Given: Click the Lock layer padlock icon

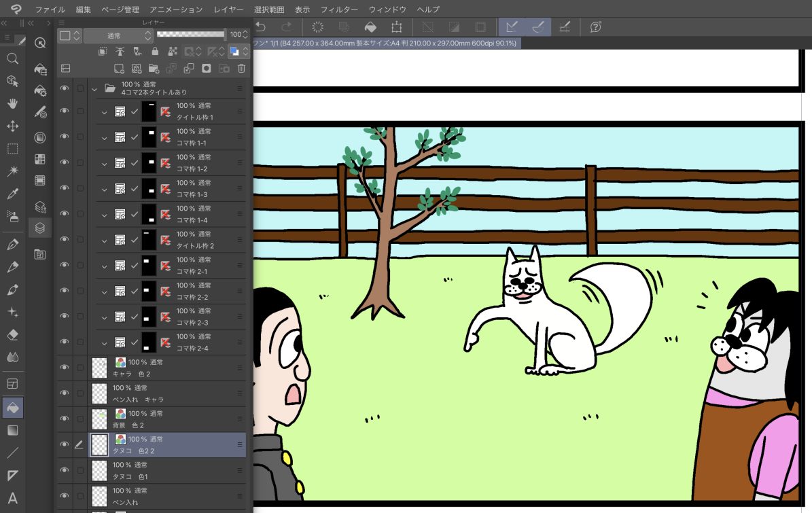Looking at the screenshot, I should 155,52.
